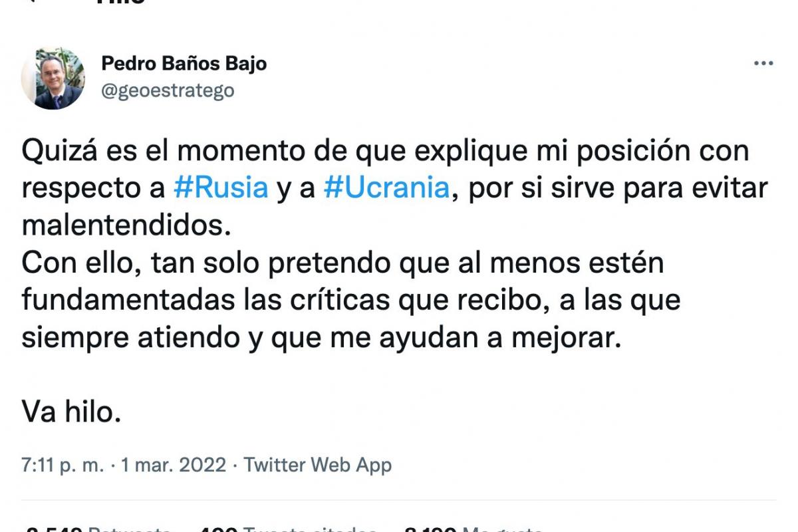This screenshot has height=532, width=798.
Task: Click the Hilo header title
Action: pos(120,3)
